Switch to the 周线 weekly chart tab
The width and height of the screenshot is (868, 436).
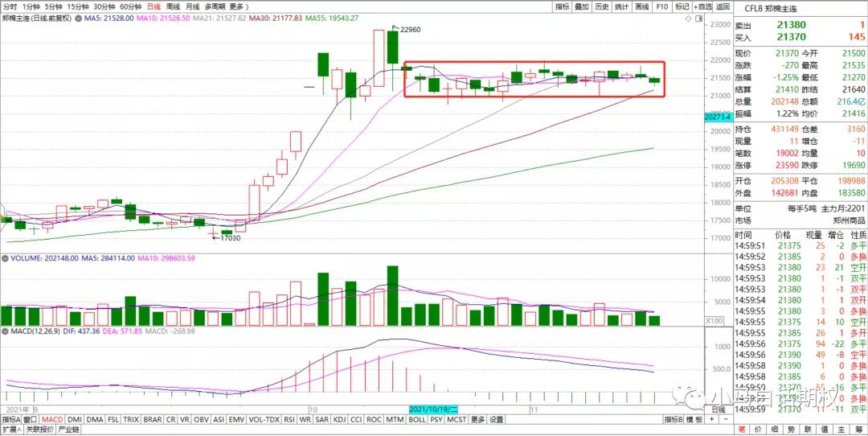click(x=173, y=6)
